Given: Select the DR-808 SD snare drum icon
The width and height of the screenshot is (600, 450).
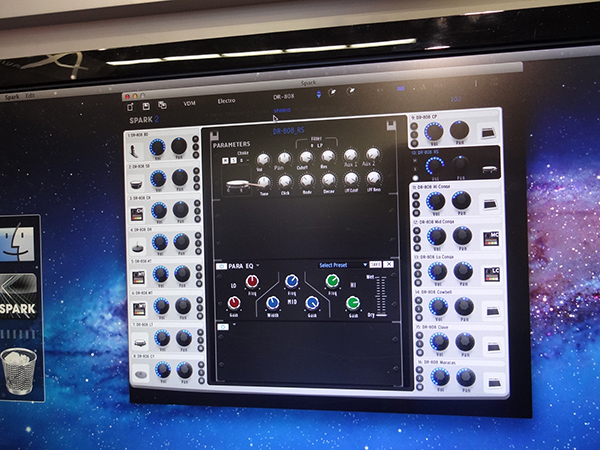Looking at the screenshot, I should pyautogui.click(x=136, y=184).
